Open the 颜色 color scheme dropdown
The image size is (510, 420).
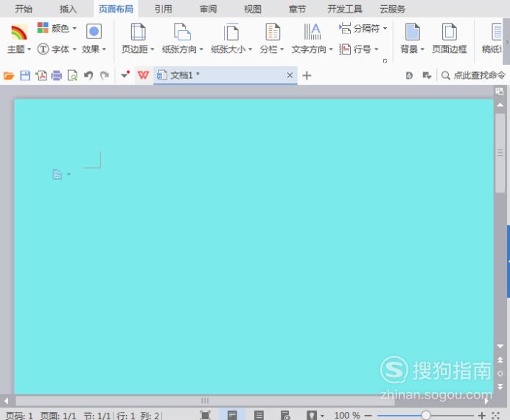coord(57,28)
